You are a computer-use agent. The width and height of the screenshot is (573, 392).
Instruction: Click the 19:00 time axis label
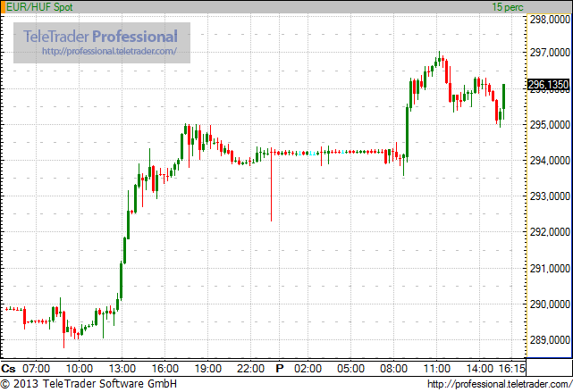(x=208, y=369)
